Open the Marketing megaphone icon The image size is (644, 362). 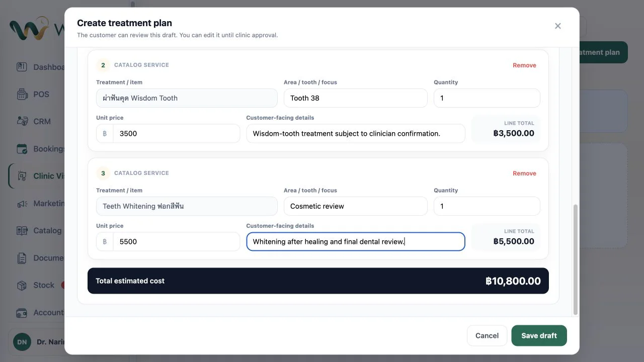[22, 204]
